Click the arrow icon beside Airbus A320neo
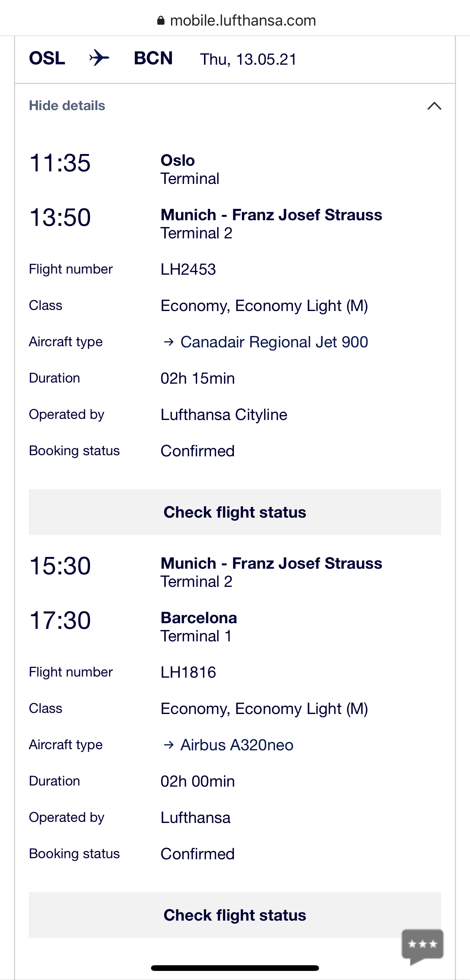The height and width of the screenshot is (980, 470). [169, 745]
